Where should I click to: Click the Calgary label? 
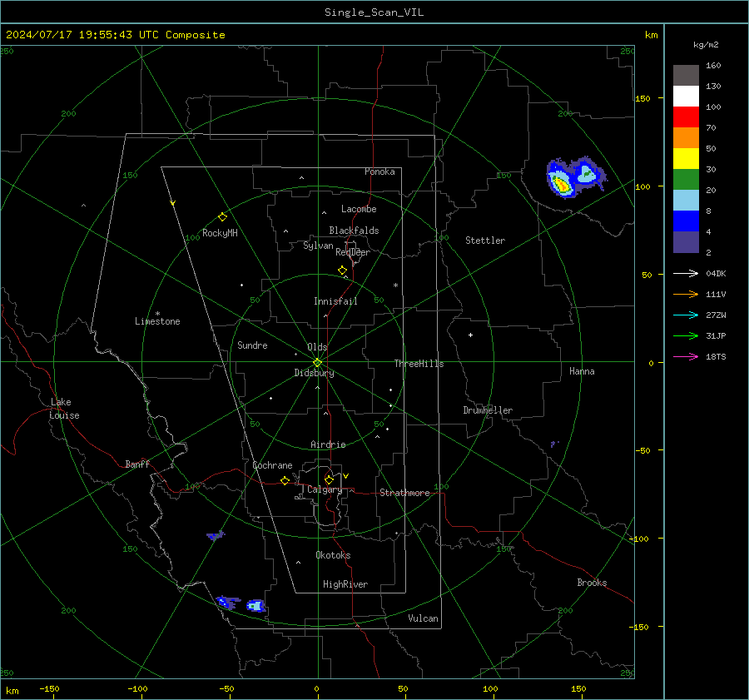tap(325, 489)
